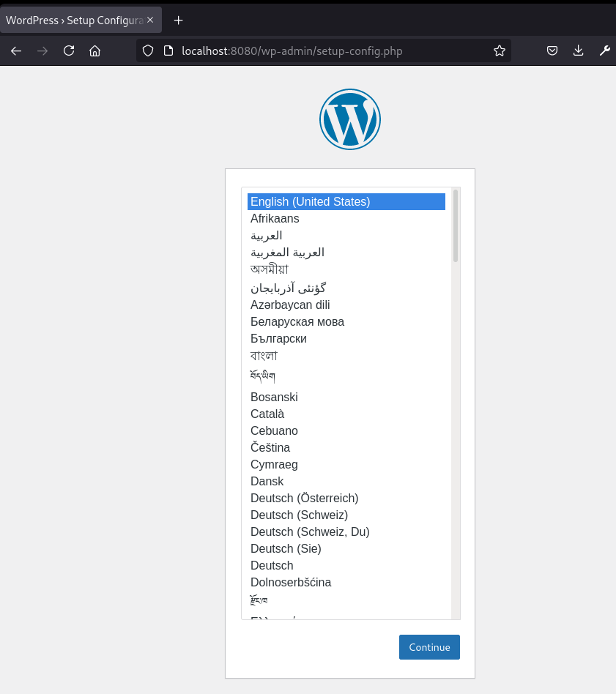Go back to the previous page
Viewport: 616px width, 694px height.
coord(16,51)
